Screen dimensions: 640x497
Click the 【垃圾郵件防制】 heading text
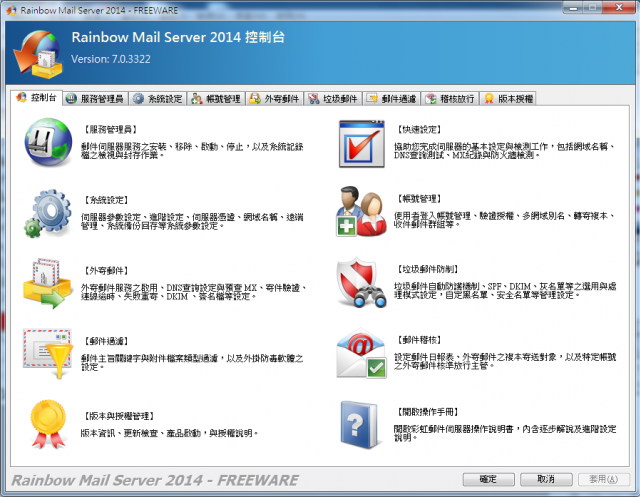[428, 269]
